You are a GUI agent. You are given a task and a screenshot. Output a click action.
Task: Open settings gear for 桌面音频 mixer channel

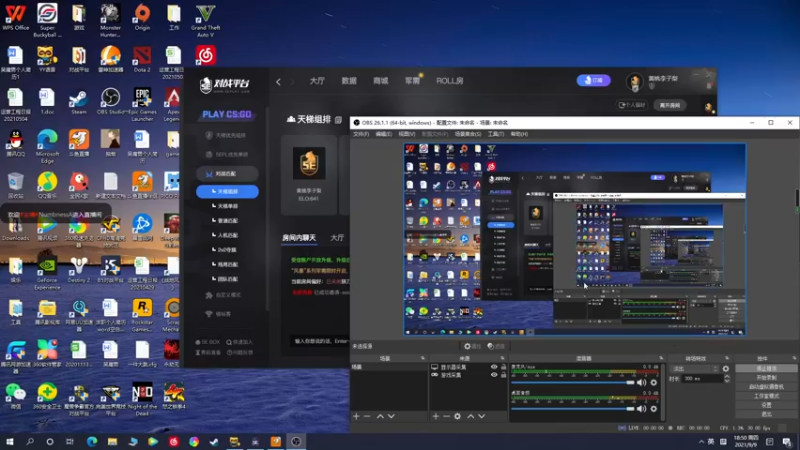coord(654,408)
